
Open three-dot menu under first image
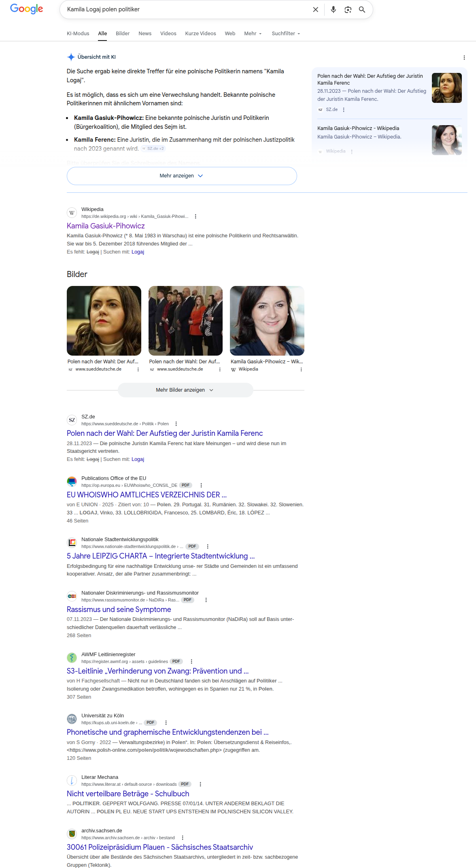138,369
